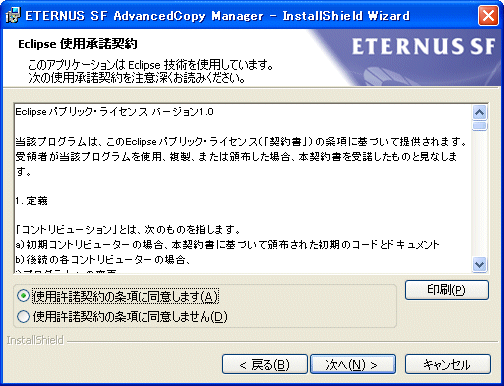The image size is (504, 386).
Task: Cancel setup with the キャンセル button
Action: click(x=447, y=364)
